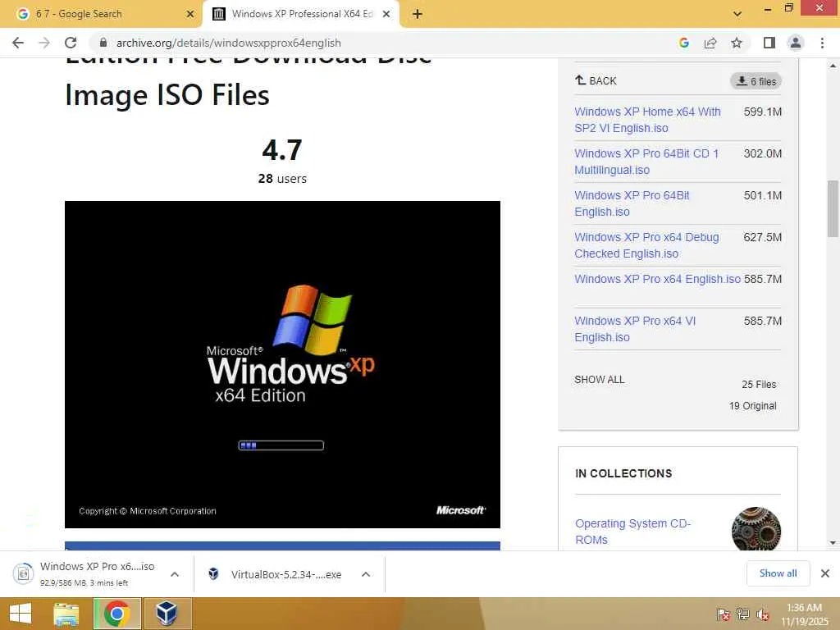This screenshot has width=840, height=630.
Task: Click the scrollbar up arrow
Action: tap(833, 66)
